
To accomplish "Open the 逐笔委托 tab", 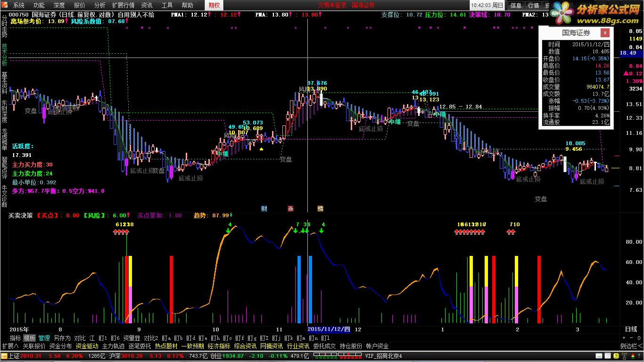I will click(140, 346).
